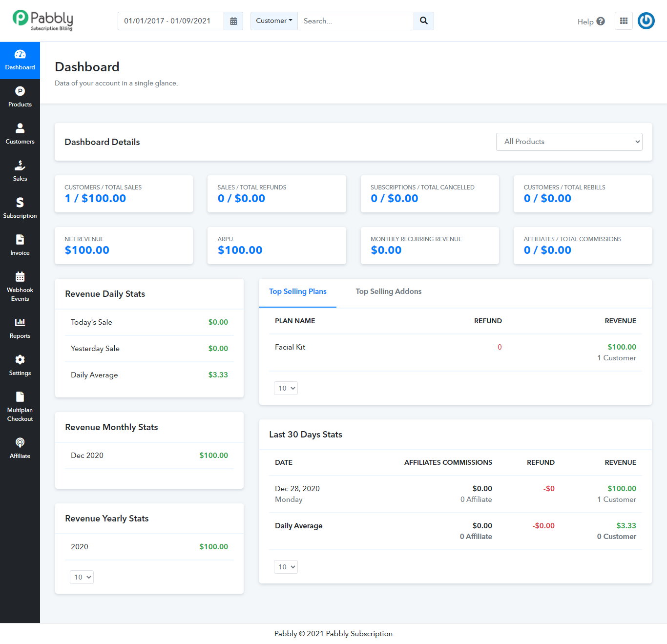
Task: Open Webhook Events in the sidebar
Action: point(20,286)
